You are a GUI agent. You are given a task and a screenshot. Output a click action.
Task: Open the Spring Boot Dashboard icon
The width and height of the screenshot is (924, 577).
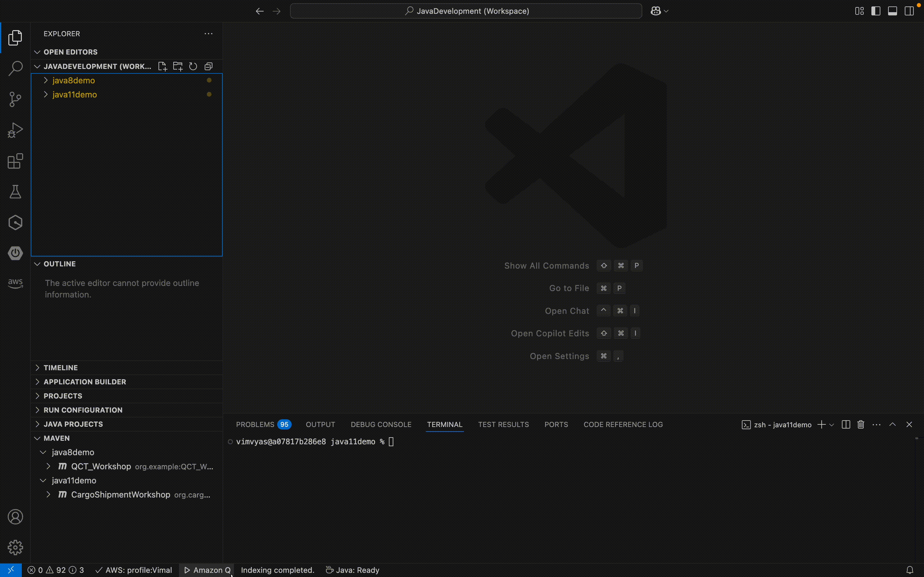pyautogui.click(x=15, y=253)
